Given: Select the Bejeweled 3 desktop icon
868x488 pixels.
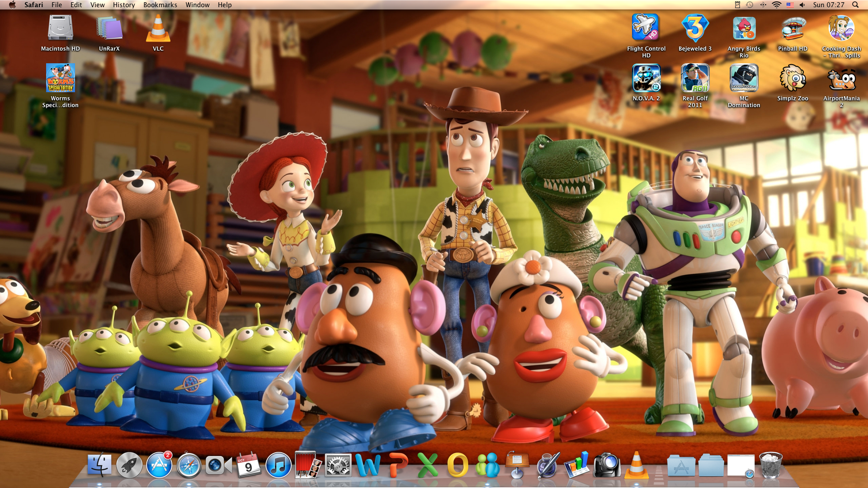Looking at the screenshot, I should (x=695, y=28).
